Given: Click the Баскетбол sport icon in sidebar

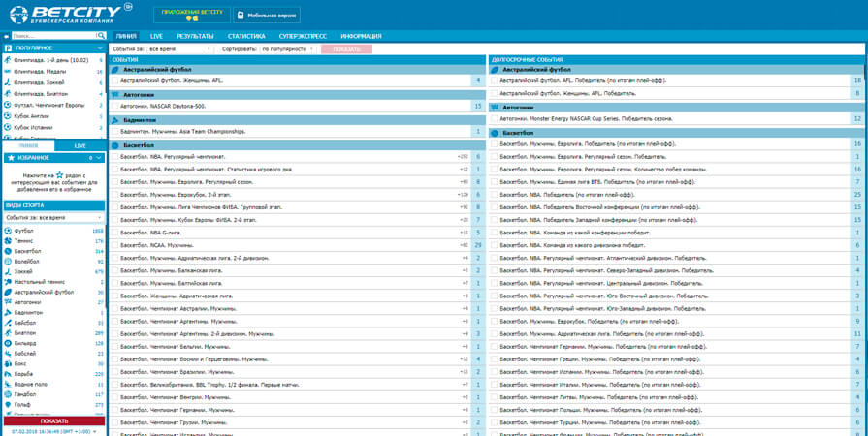Looking at the screenshot, I should [8, 251].
